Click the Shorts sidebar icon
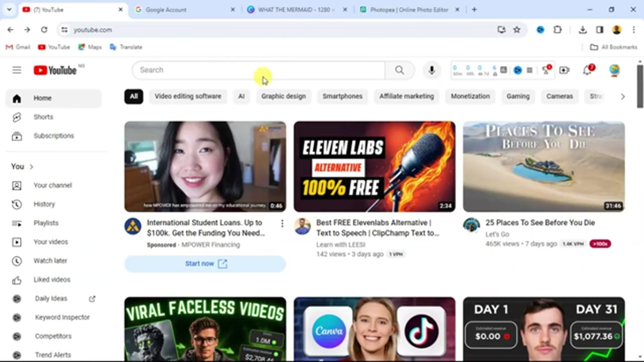 tap(17, 117)
